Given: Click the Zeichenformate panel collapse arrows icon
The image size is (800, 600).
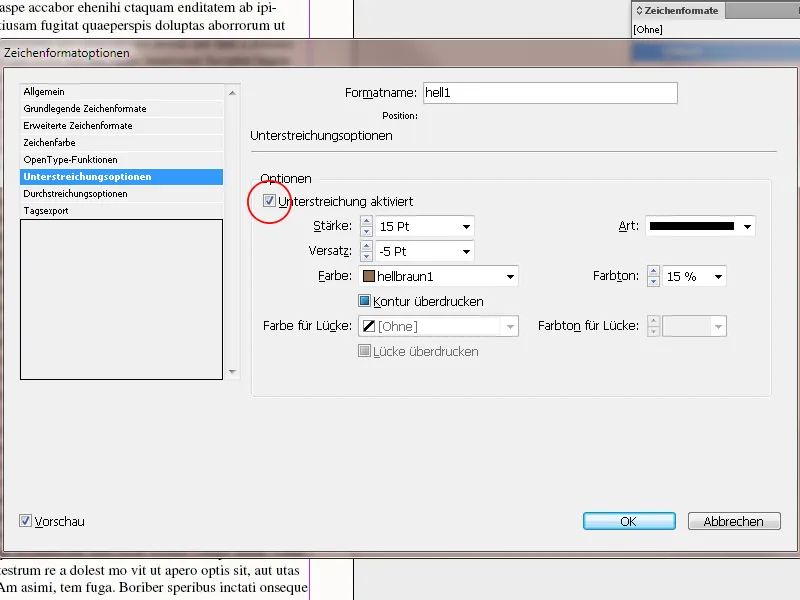Looking at the screenshot, I should 639,11.
